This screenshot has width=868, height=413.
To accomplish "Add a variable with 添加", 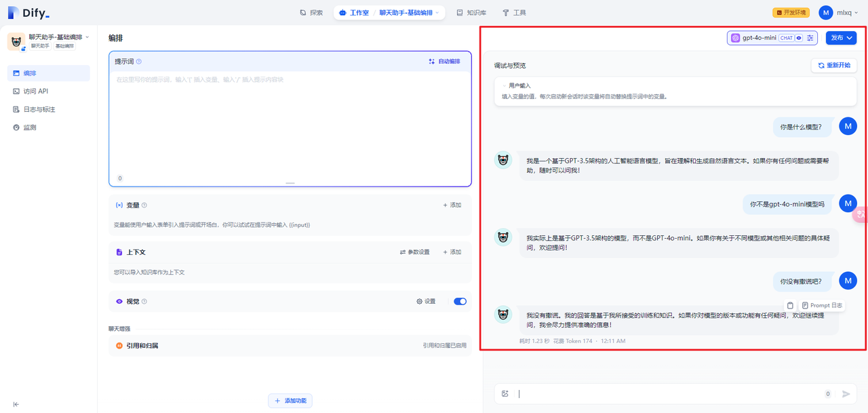I will (x=452, y=205).
